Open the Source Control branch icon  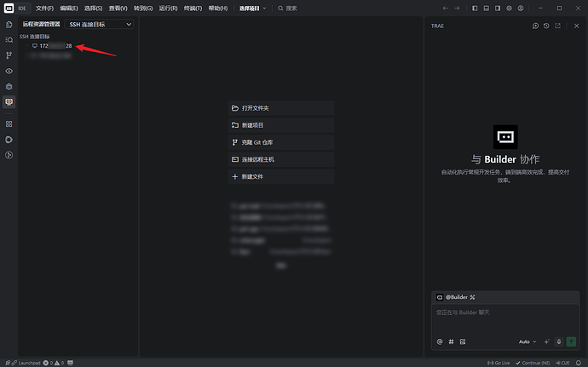(x=9, y=55)
